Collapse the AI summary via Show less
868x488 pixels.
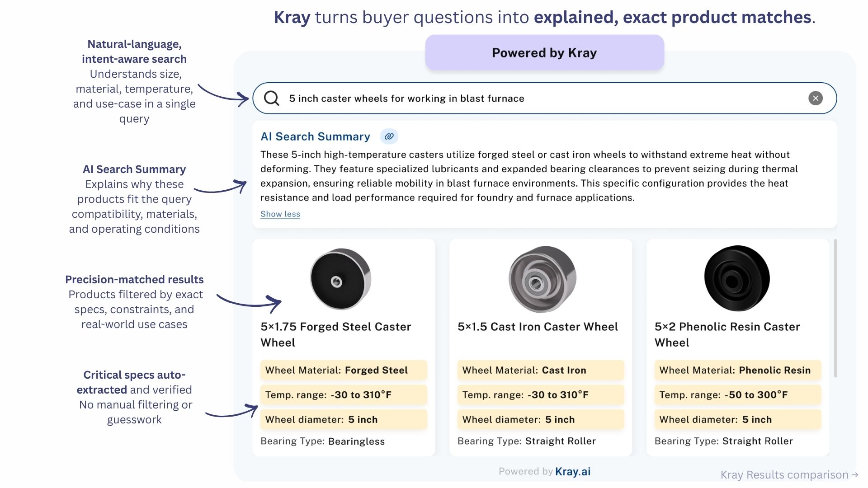point(280,214)
